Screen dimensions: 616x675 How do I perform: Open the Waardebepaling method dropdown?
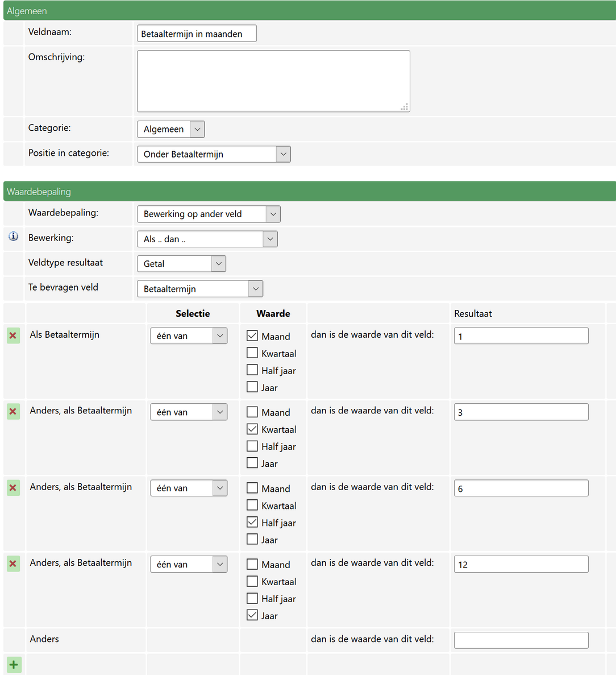coord(209,214)
